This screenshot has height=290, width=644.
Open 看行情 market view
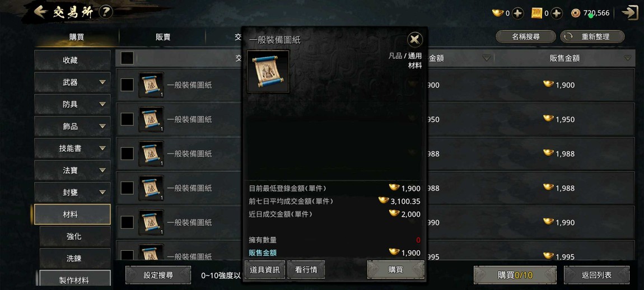(x=306, y=270)
